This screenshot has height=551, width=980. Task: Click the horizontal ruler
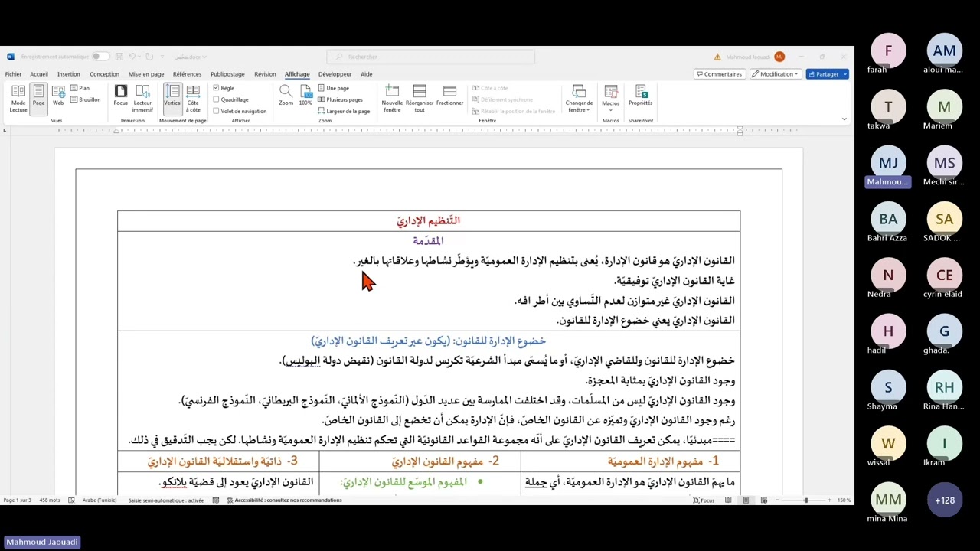point(429,131)
